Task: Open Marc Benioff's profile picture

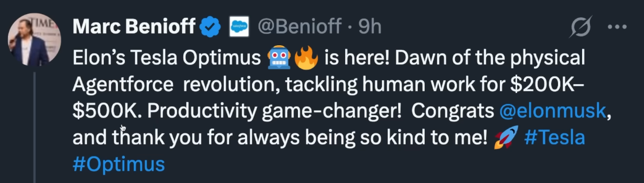Action: [x=34, y=39]
